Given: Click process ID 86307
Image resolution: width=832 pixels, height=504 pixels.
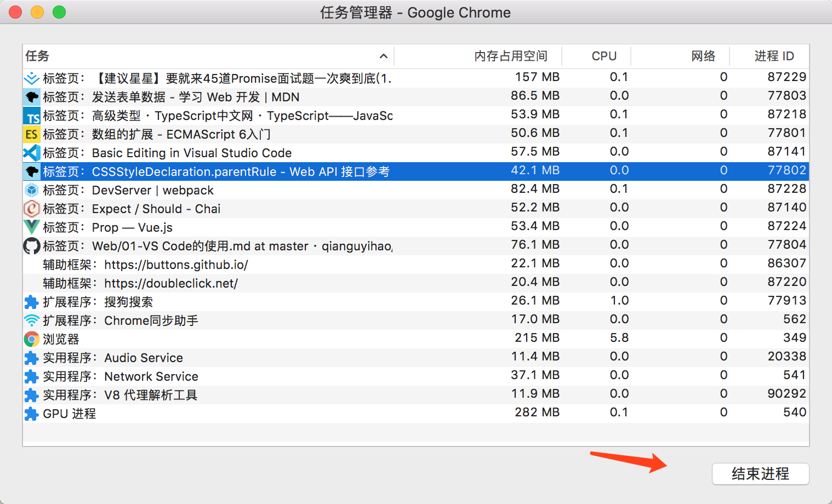Looking at the screenshot, I should click(787, 263).
